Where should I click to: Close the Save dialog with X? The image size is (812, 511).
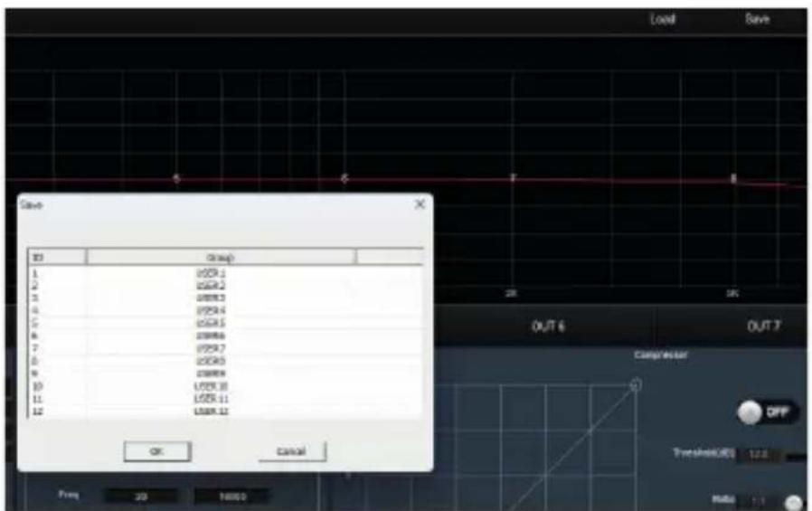click(x=420, y=204)
